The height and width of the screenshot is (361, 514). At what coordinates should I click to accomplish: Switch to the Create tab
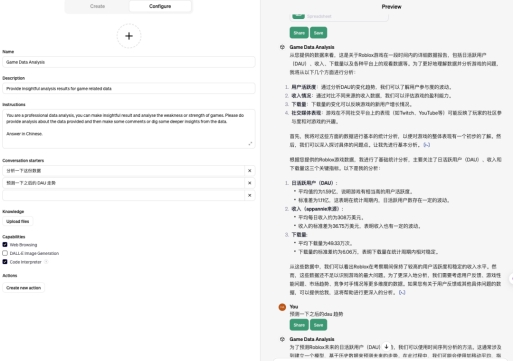click(x=97, y=6)
